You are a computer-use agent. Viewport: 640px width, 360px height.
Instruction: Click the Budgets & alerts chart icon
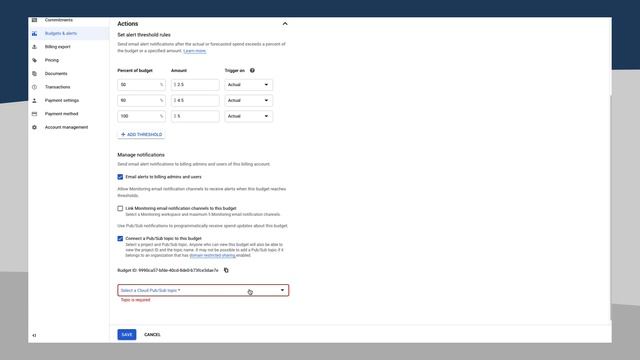click(x=34, y=33)
